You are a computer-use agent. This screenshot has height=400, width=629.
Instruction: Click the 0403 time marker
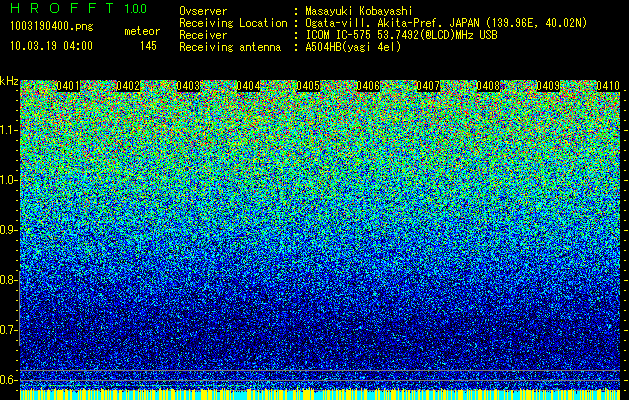click(x=188, y=86)
